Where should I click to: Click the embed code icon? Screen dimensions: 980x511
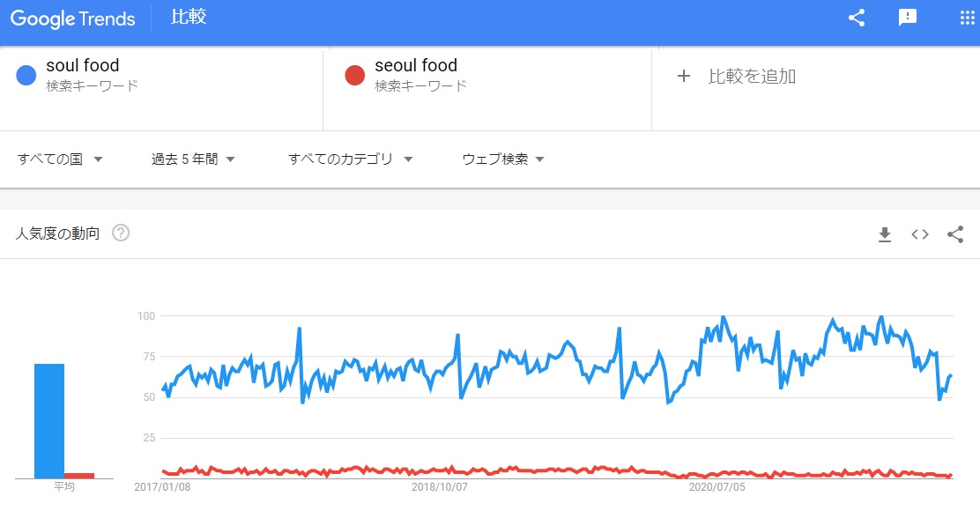pyautogui.click(x=920, y=234)
